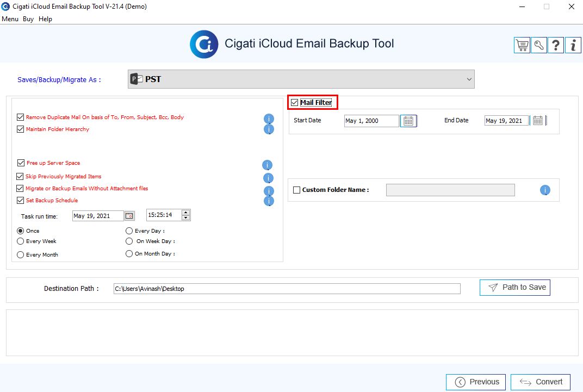Click the Task run time date field
The image size is (583, 392).
[98, 216]
